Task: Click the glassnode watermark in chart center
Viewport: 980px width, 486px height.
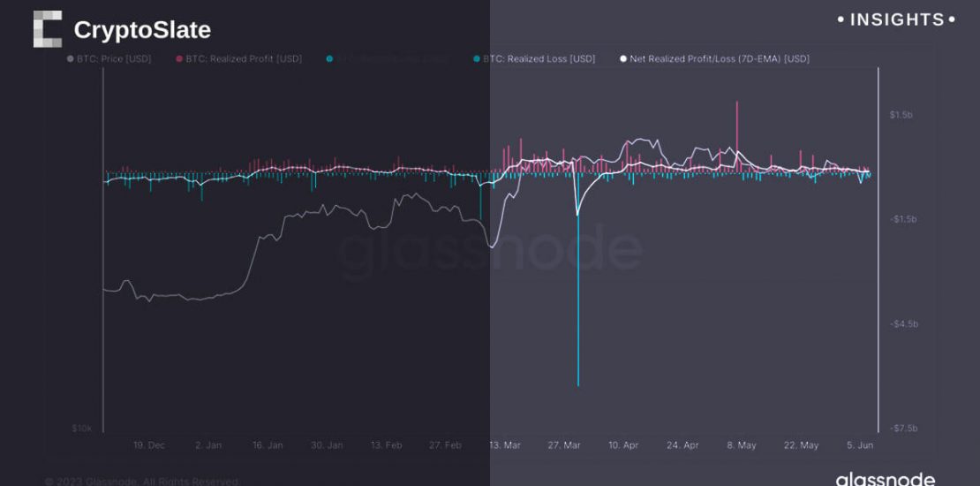Action: point(490,249)
